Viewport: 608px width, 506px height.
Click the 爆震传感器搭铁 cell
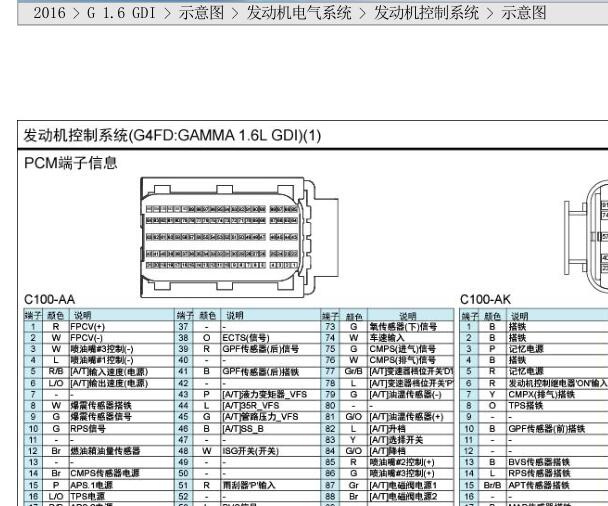121,406
